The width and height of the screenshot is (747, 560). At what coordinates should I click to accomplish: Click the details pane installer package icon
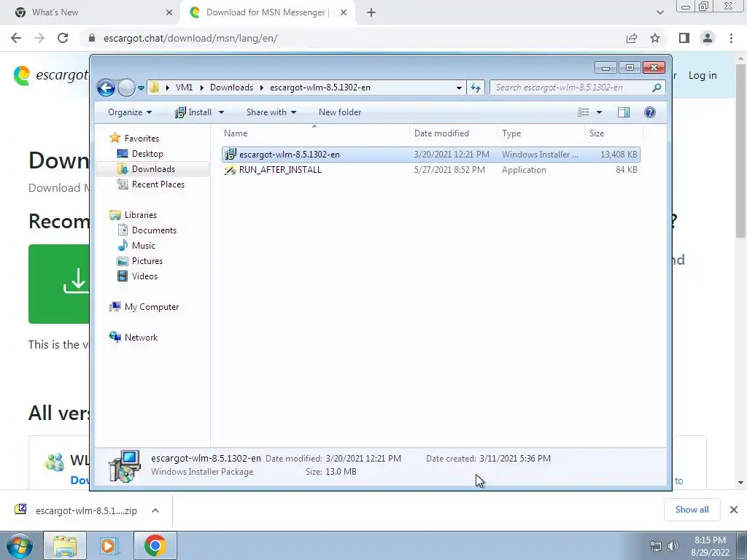124,466
